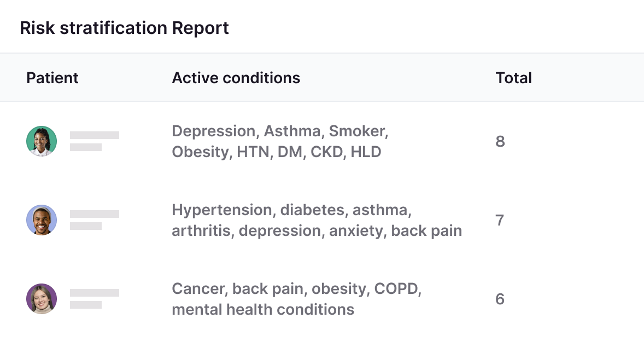Viewport: 644px width, 347px height.
Task: Click Cancer in the third patient's conditions
Action: (199, 288)
